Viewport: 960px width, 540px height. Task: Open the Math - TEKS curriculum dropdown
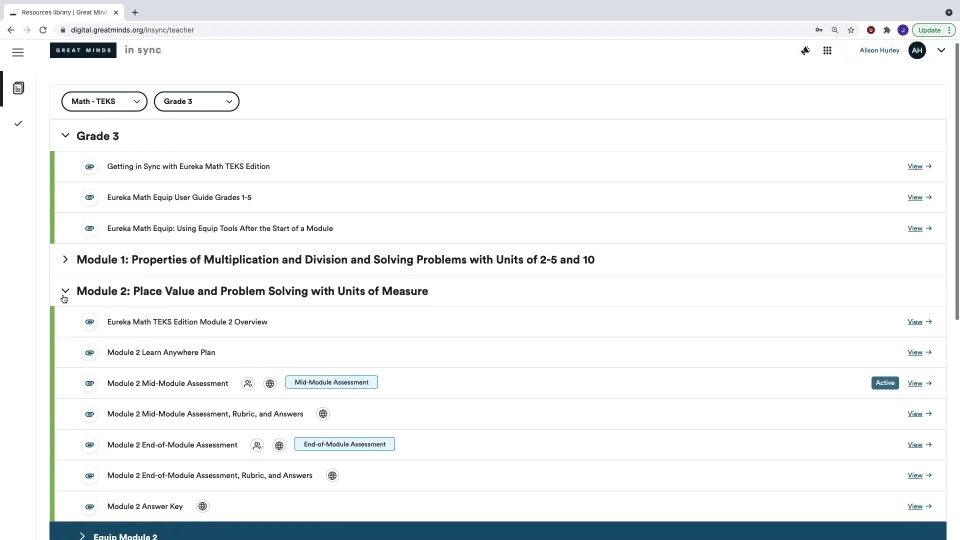click(104, 102)
